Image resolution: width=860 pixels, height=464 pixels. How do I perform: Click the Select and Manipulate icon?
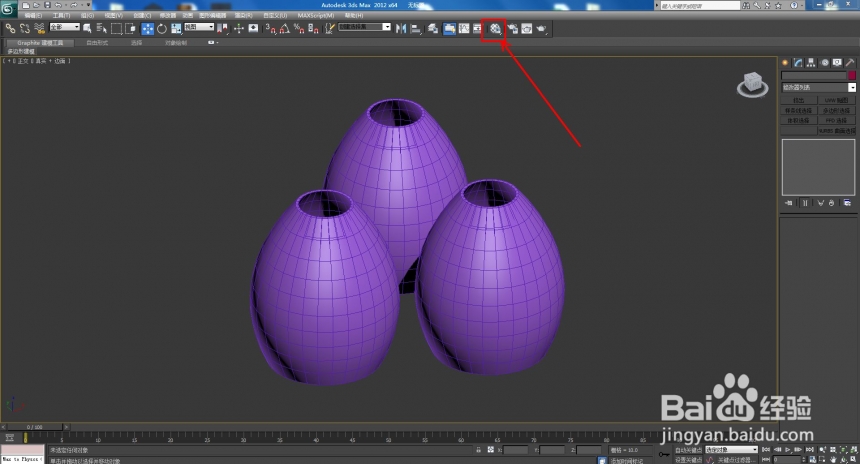pos(239,28)
